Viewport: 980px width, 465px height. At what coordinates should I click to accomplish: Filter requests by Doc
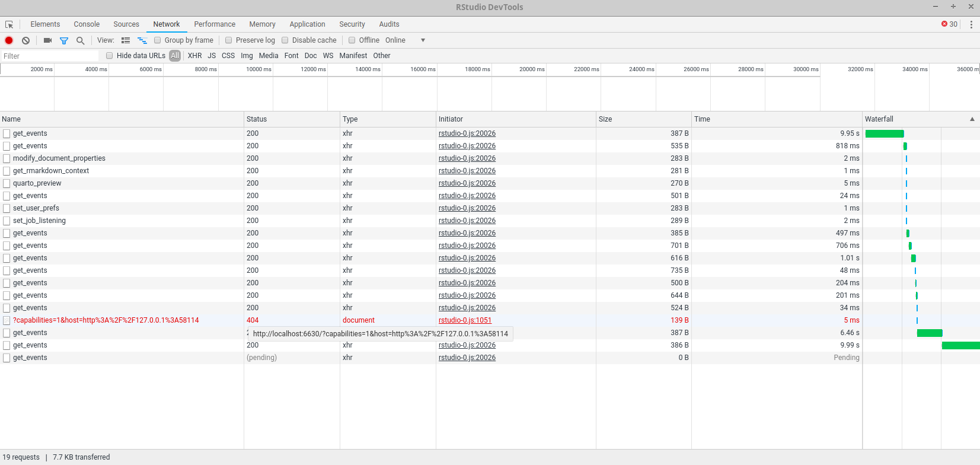point(311,56)
